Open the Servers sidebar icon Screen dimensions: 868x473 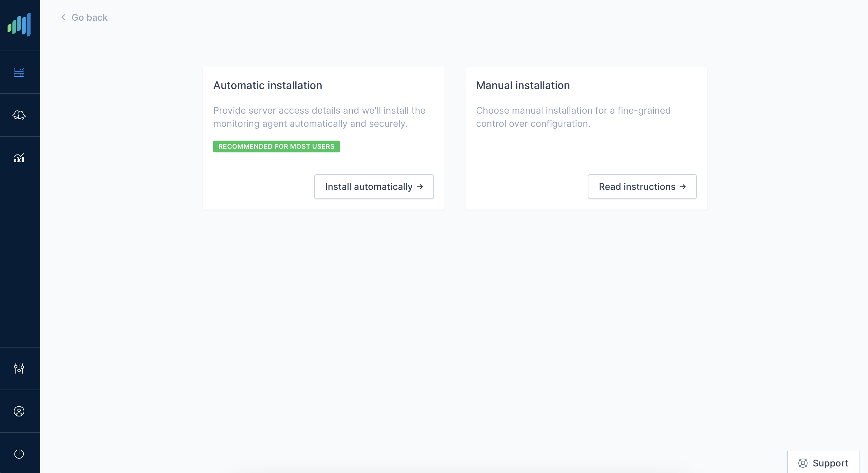19,72
